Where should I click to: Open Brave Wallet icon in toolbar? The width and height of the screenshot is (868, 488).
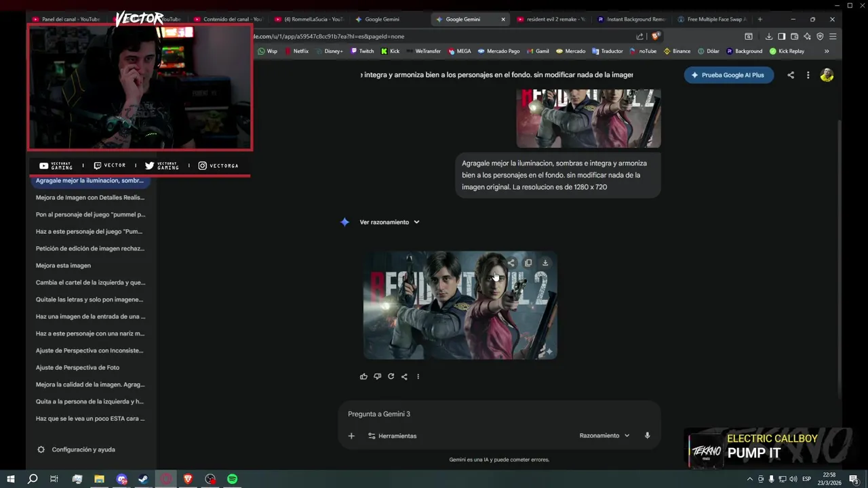pyautogui.click(x=794, y=37)
